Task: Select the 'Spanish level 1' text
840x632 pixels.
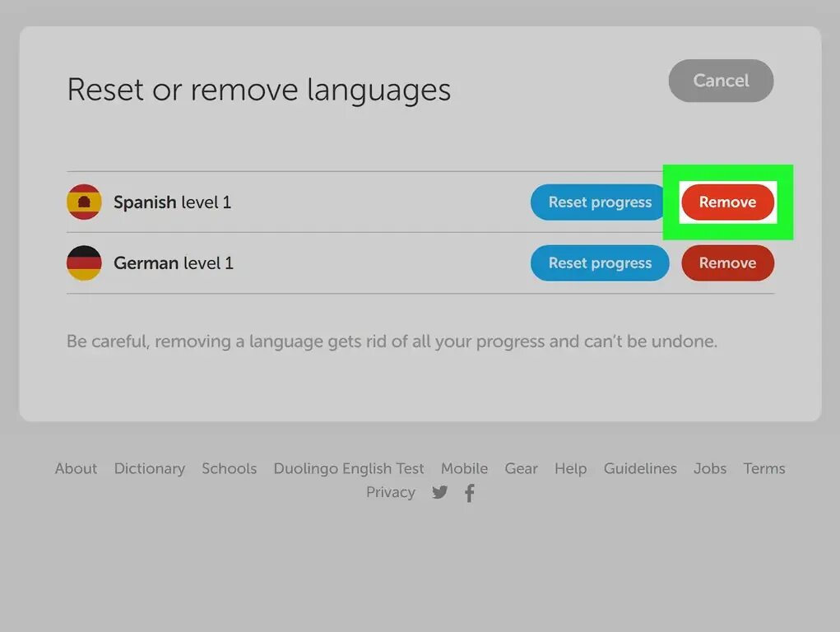Action: click(173, 202)
